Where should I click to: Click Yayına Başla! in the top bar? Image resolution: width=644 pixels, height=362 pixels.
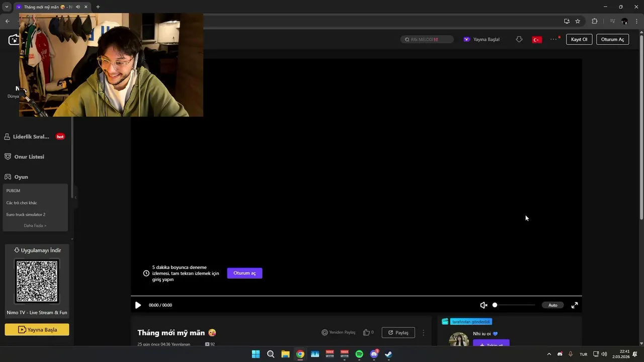point(481,39)
